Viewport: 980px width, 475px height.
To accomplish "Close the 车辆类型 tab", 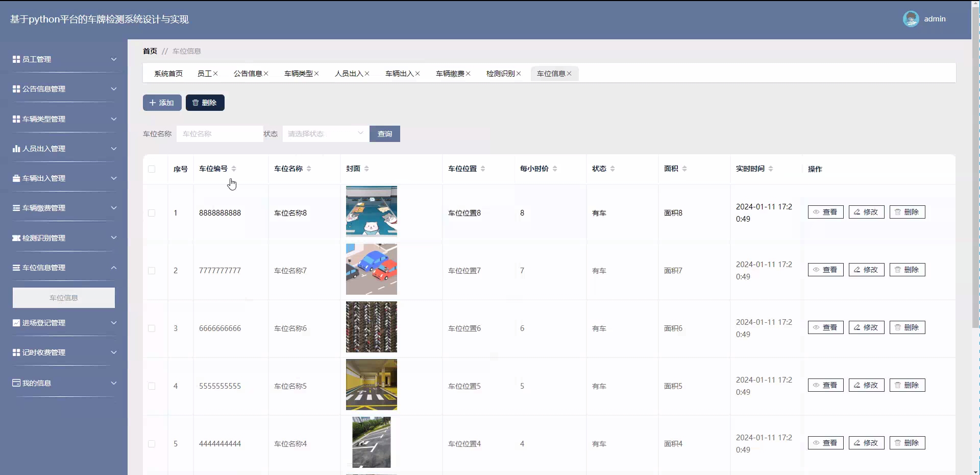I will tap(316, 74).
